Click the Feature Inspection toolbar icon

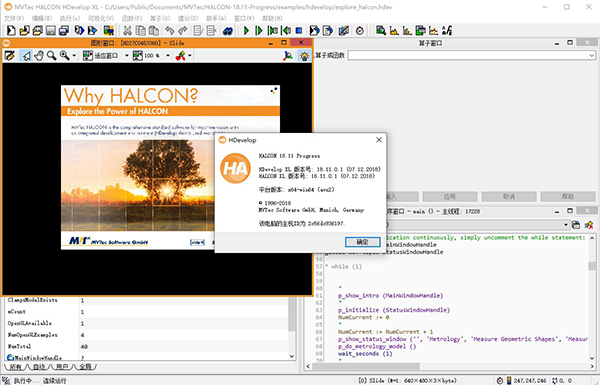420,30
